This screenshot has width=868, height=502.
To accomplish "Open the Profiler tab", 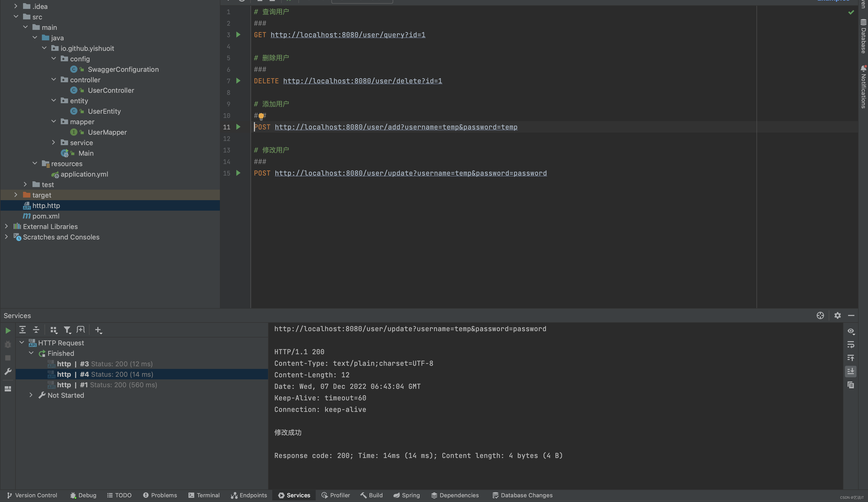I will [x=336, y=495].
